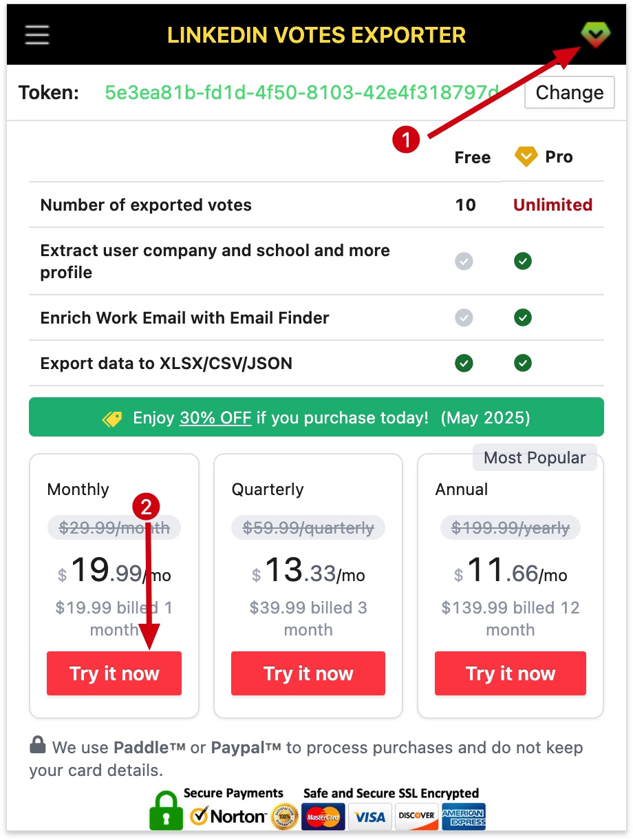Click grey Free checkmark for company extraction
633x840 pixels.
(464, 261)
